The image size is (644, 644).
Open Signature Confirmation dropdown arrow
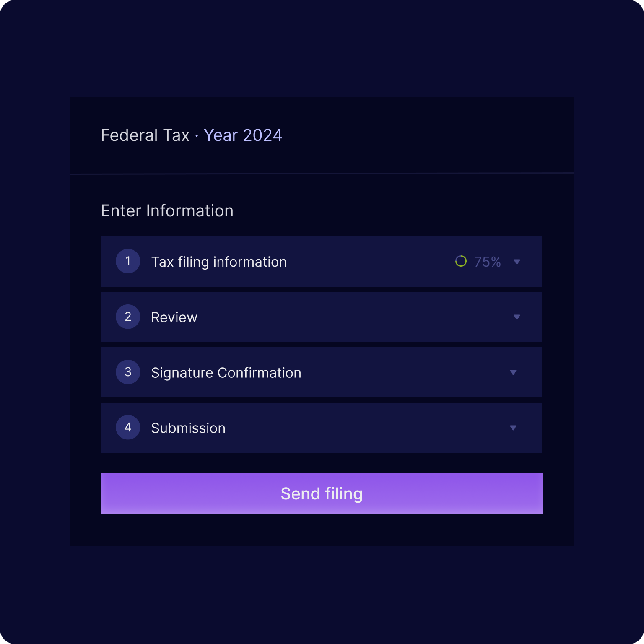[x=513, y=372]
